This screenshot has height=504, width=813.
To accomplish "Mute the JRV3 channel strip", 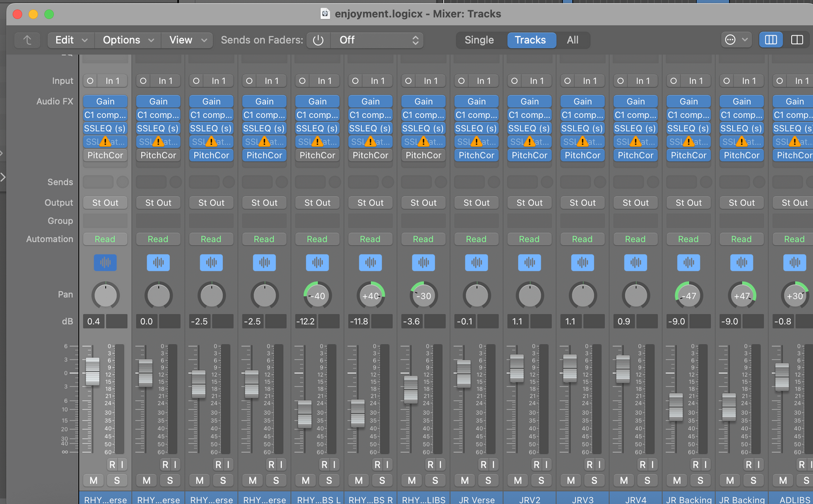I will (x=571, y=480).
